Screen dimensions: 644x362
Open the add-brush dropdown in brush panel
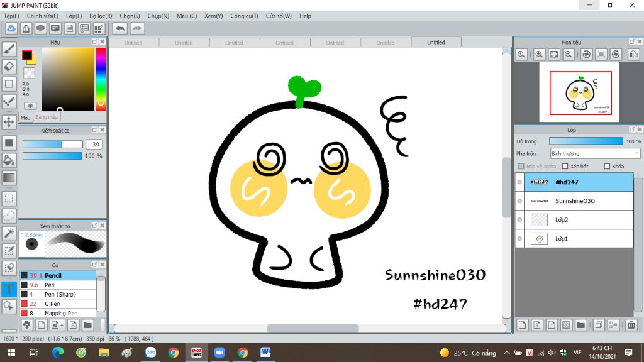point(57,325)
